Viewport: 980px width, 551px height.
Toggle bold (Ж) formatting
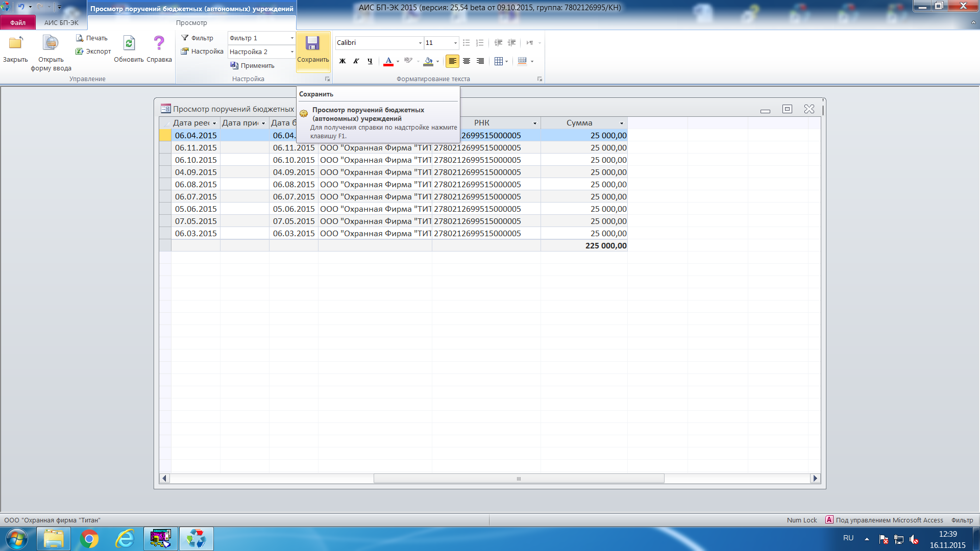tap(342, 61)
